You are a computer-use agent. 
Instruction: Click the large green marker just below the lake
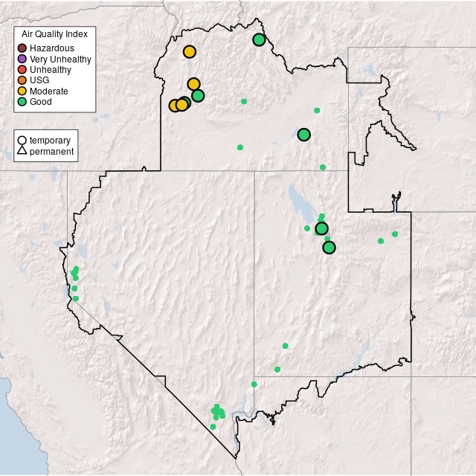(321, 228)
